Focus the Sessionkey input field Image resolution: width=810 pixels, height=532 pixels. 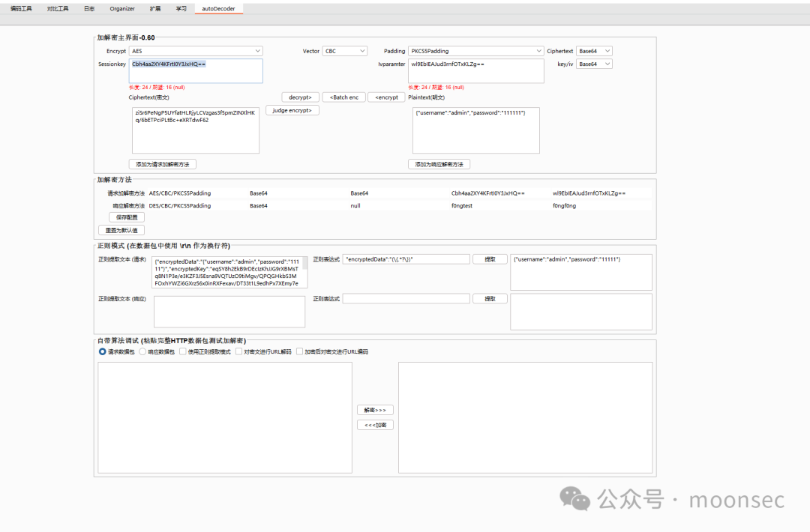pos(196,70)
